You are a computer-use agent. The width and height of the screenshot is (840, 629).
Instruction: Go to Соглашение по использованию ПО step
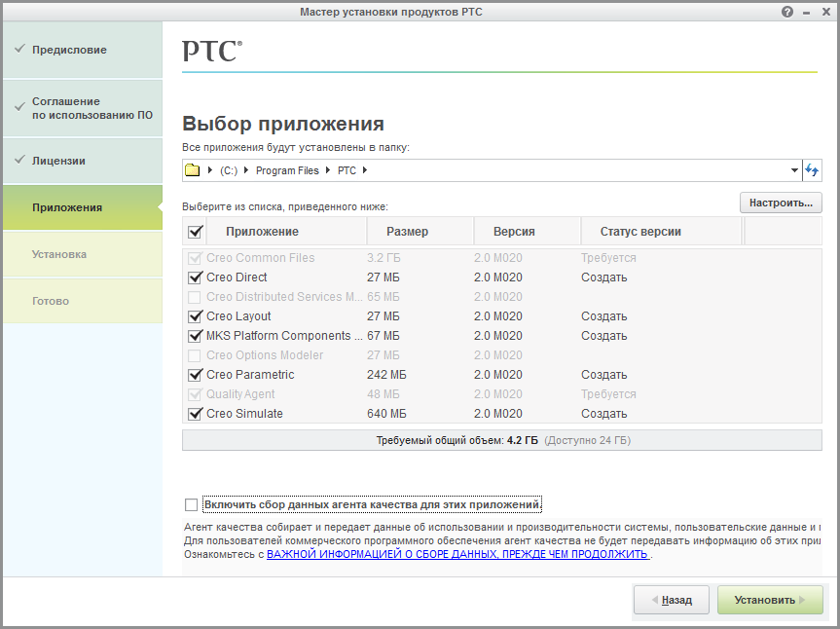83,108
